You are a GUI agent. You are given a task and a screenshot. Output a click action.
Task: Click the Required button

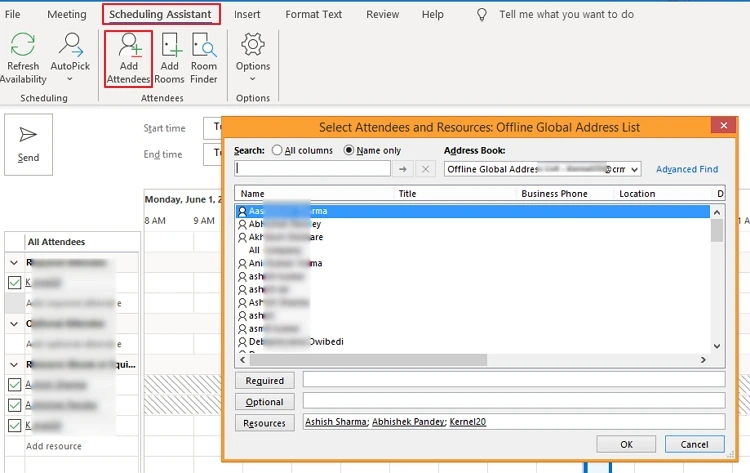pos(265,381)
